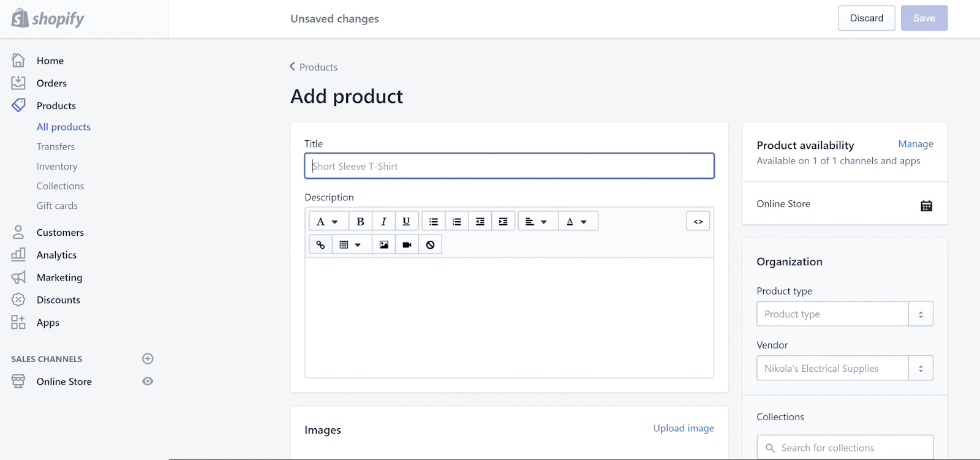980x460 pixels.
Task: Insert a video into the description
Action: pos(407,244)
